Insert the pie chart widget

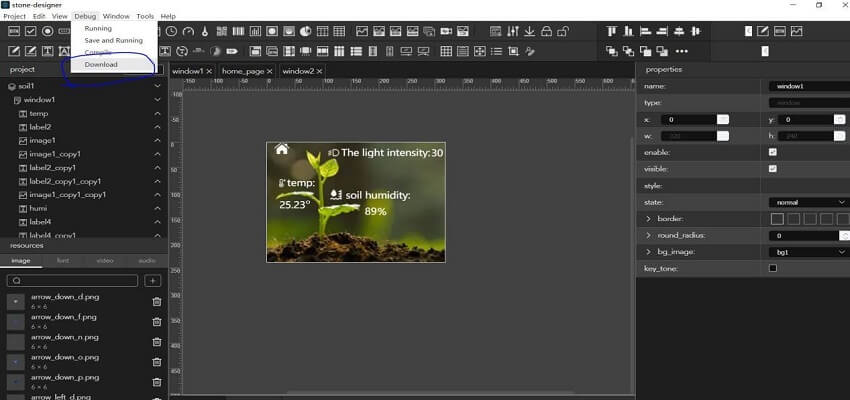point(306,31)
